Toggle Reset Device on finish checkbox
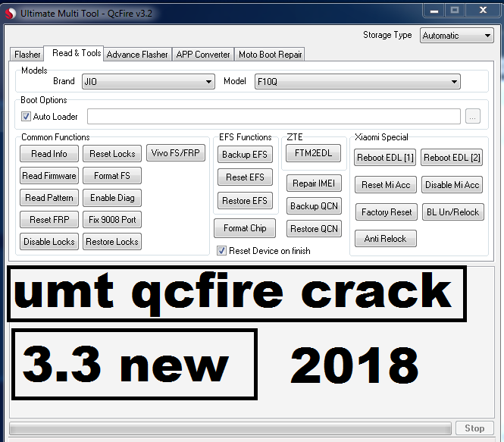 (x=221, y=251)
